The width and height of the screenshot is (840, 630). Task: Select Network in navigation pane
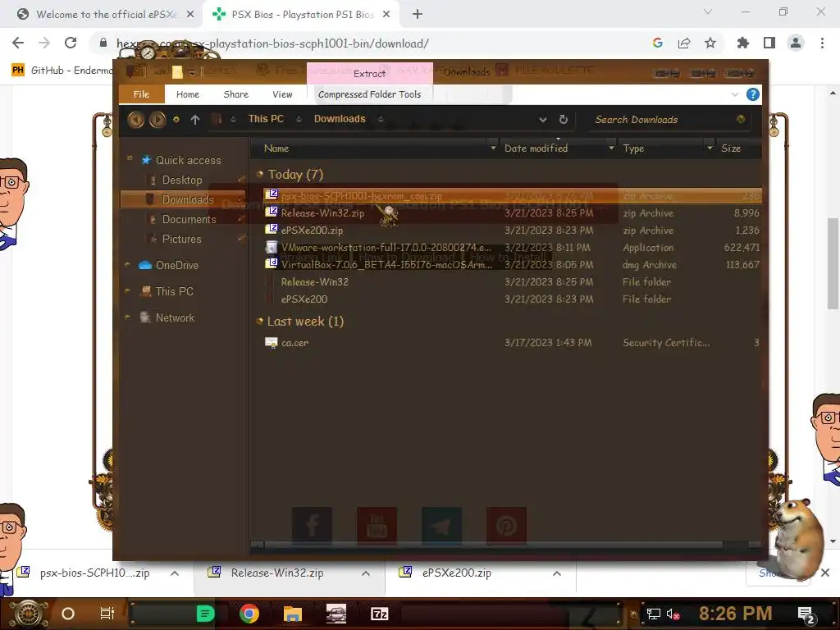pos(175,317)
